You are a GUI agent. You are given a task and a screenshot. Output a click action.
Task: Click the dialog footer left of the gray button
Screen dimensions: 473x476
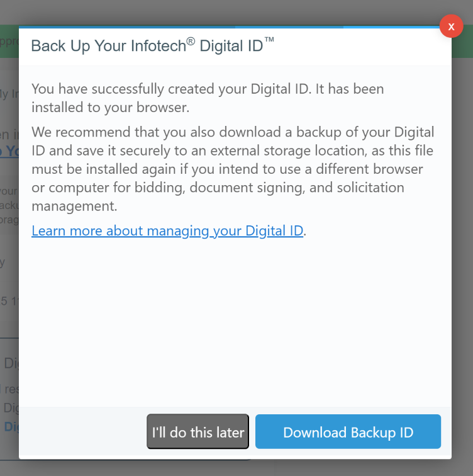[x=82, y=432]
